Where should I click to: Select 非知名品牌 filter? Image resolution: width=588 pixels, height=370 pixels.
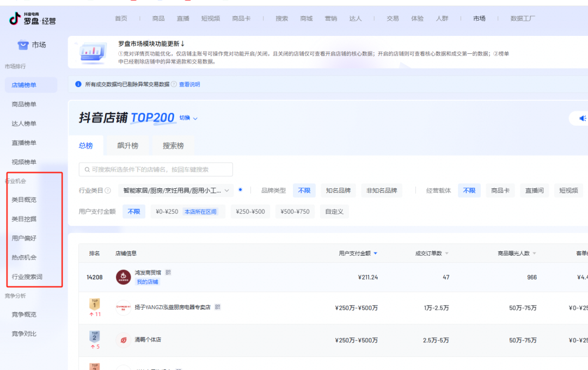pyautogui.click(x=382, y=190)
